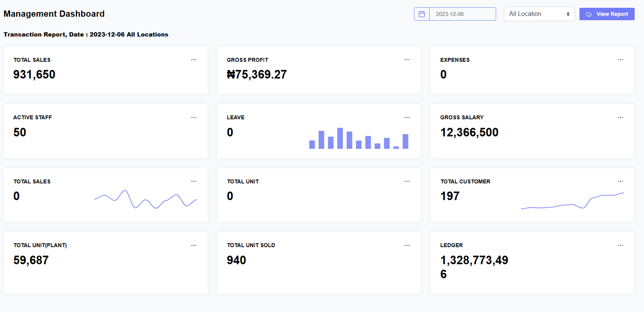Open the three-dot menu on Total Unit(Plant) card
The height and width of the screenshot is (312, 644).
click(194, 246)
